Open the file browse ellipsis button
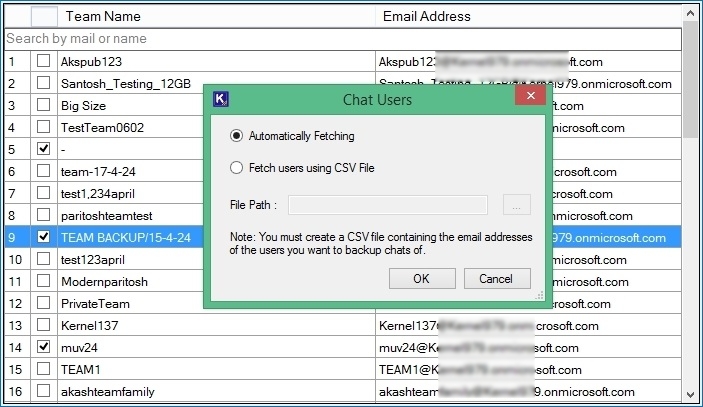703x407 pixels. tap(516, 205)
